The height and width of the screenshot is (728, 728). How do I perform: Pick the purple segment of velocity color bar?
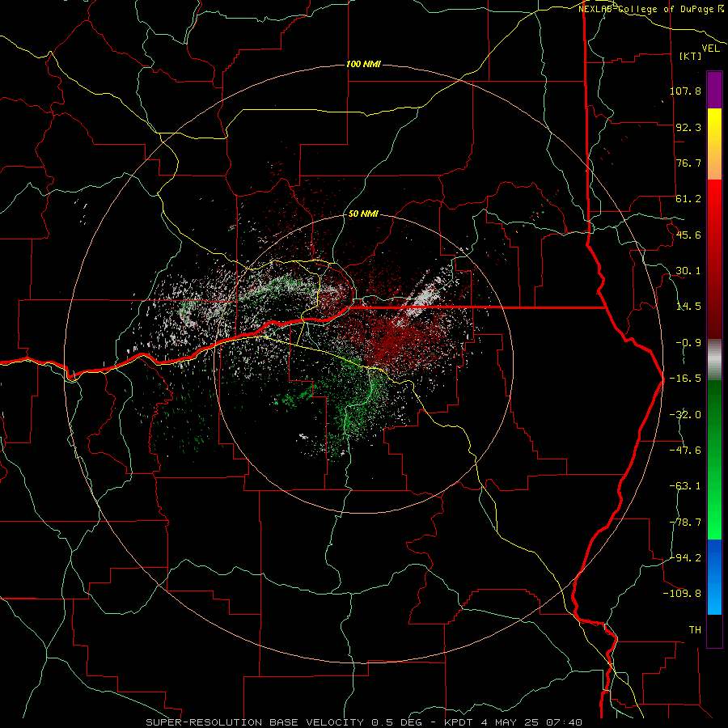[714, 90]
